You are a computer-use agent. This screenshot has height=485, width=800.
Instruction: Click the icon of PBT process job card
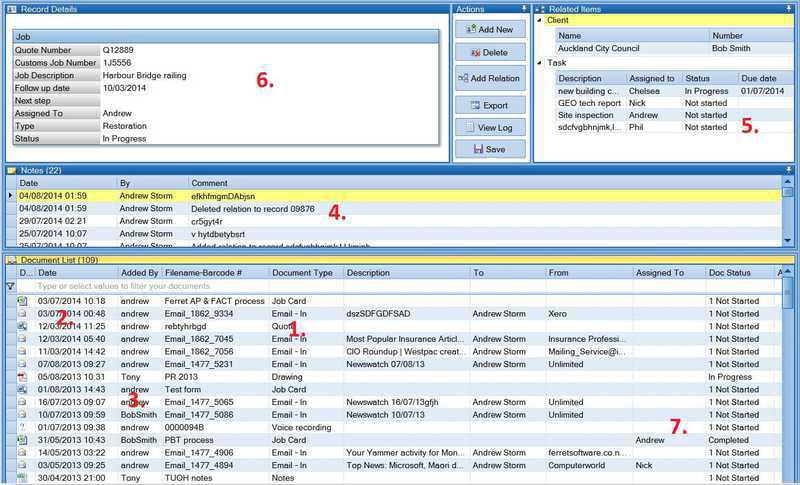(x=23, y=439)
